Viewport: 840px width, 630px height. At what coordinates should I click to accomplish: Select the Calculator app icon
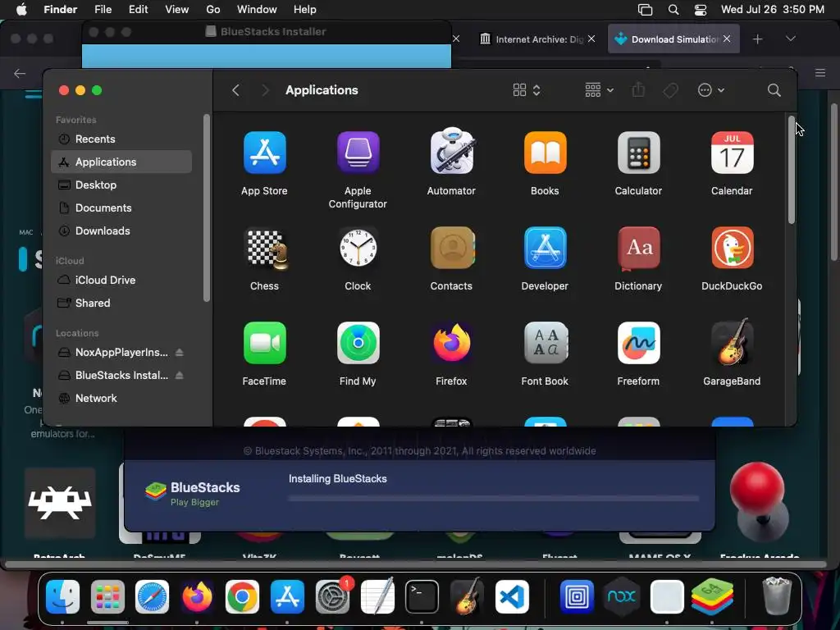pos(638,153)
